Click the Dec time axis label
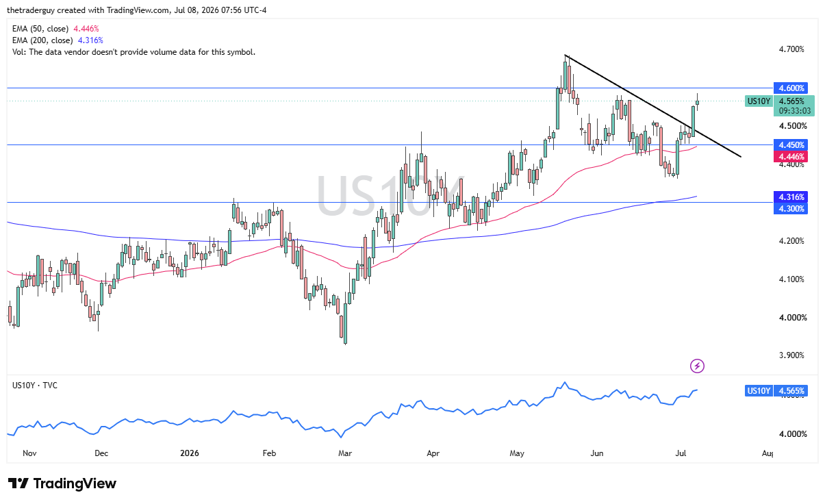This screenshot has width=825, height=504. (x=101, y=453)
